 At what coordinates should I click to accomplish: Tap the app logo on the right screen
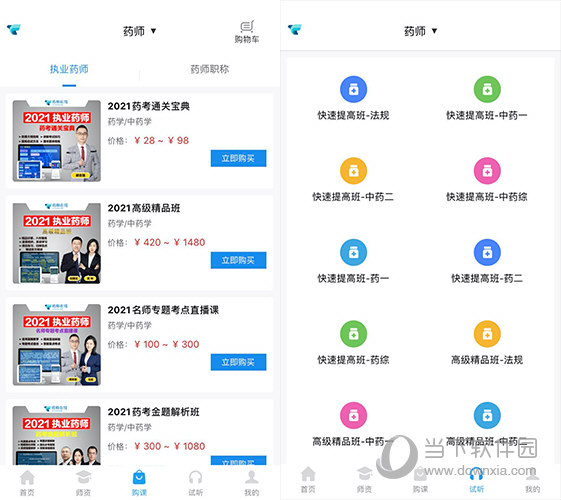tap(295, 30)
